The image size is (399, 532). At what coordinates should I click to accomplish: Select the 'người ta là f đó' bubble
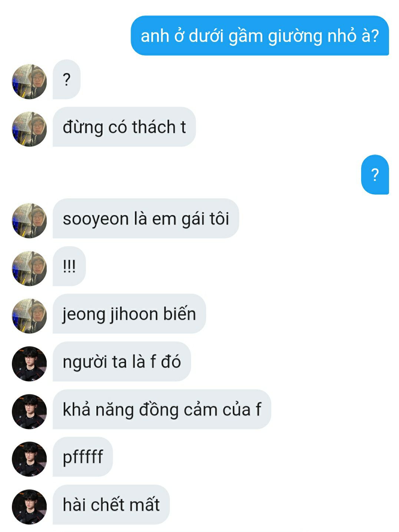pos(122,361)
